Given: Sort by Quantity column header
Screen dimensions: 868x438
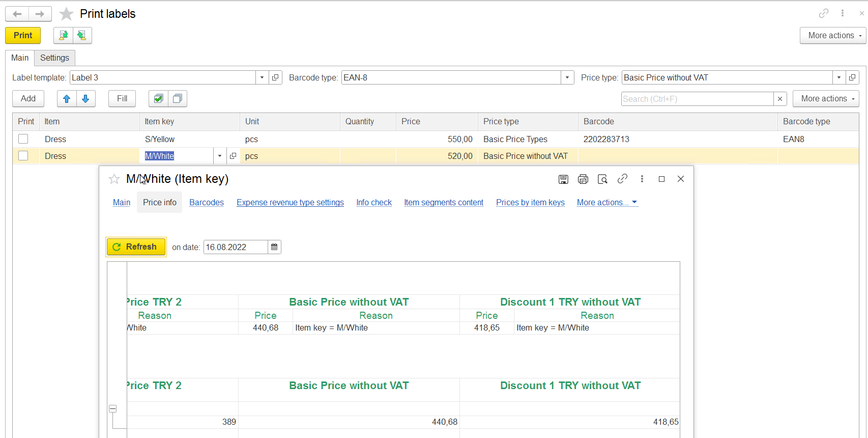Looking at the screenshot, I should coord(368,121).
